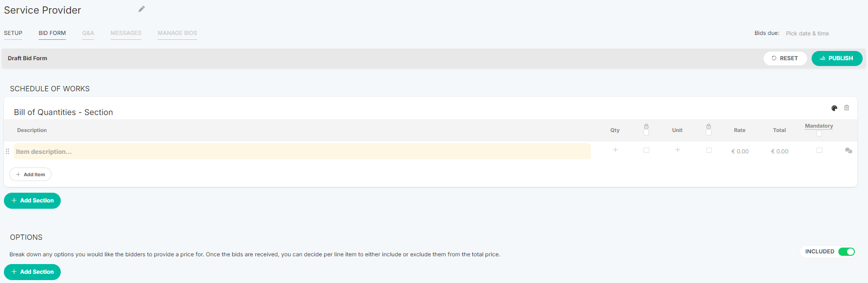The height and width of the screenshot is (283, 868).
Task: Click the plus icon under Unit column
Action: [x=677, y=150]
